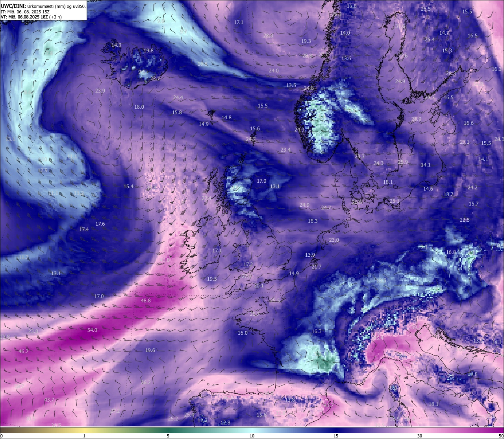Viewport: 504px width, 439px height.
Task: Click the 11.7 value on the map
Action: click(x=24, y=257)
